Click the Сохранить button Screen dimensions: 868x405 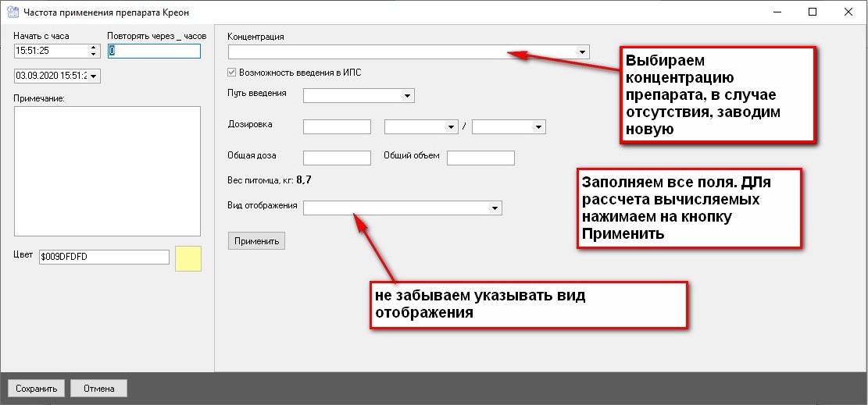(x=35, y=389)
